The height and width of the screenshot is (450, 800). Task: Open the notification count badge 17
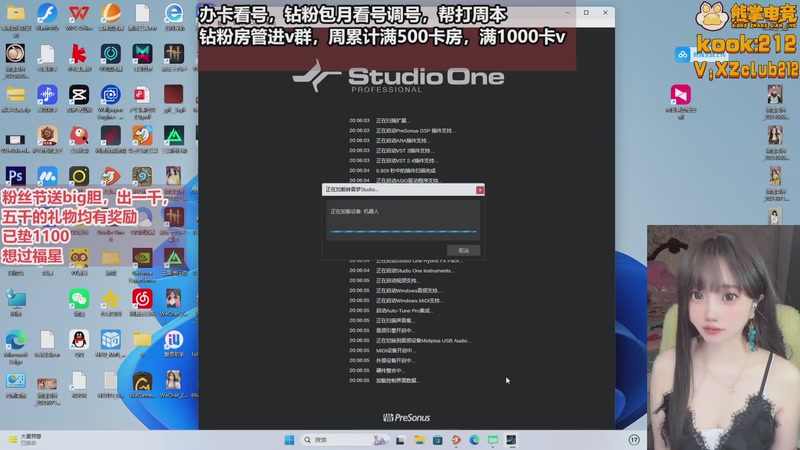634,440
